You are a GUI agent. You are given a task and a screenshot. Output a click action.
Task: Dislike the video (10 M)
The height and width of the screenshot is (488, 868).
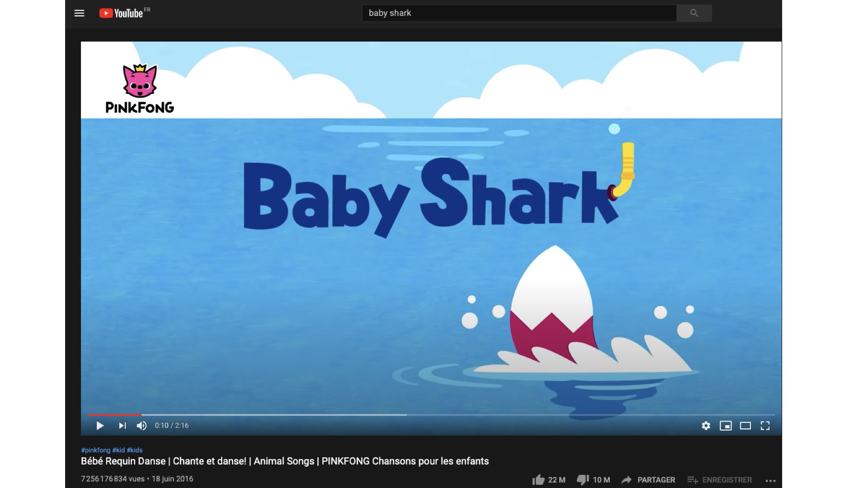pyautogui.click(x=594, y=480)
